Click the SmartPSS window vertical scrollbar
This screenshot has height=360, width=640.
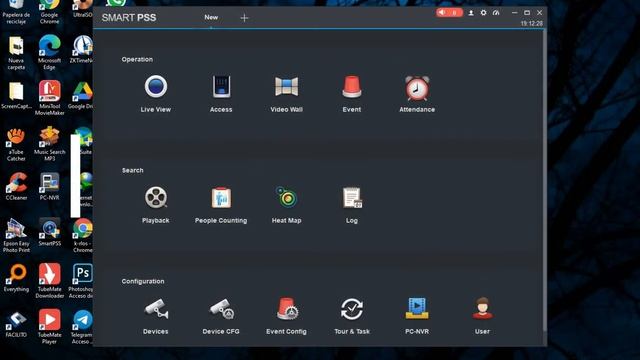pos(544,180)
